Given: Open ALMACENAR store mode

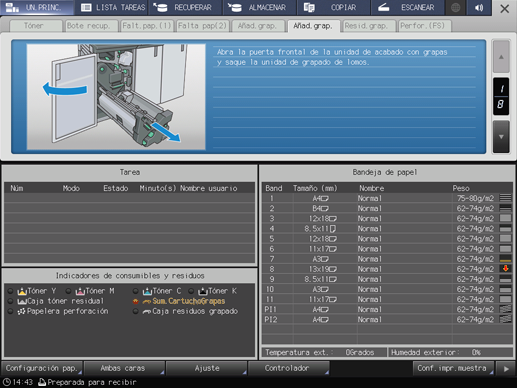Looking at the screenshot, I should pos(260,7).
